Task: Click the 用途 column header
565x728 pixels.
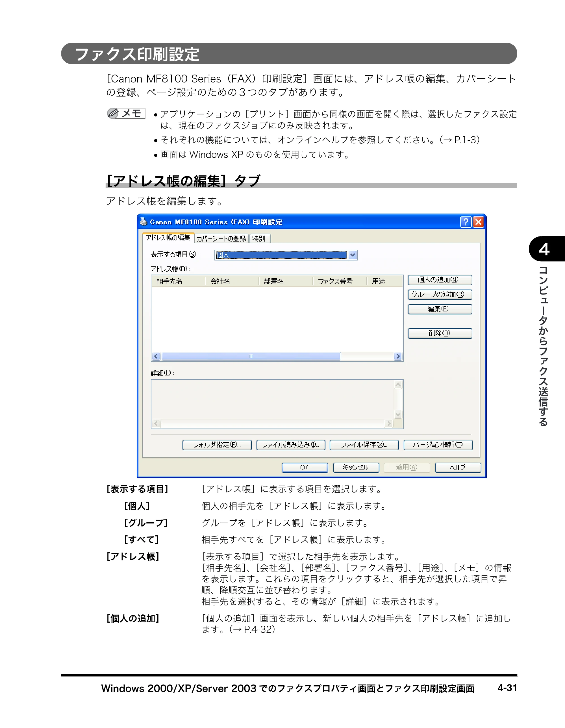Action: 385,281
